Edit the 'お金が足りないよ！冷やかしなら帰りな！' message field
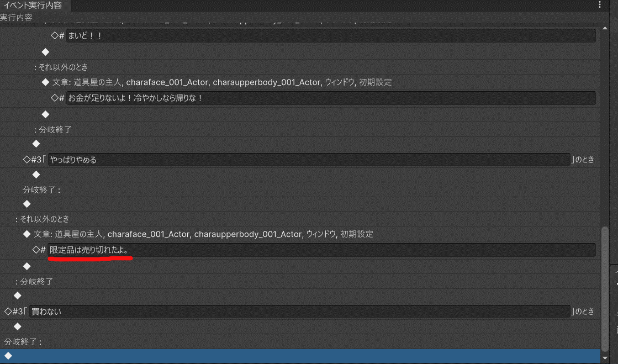The image size is (618, 364). click(x=330, y=98)
